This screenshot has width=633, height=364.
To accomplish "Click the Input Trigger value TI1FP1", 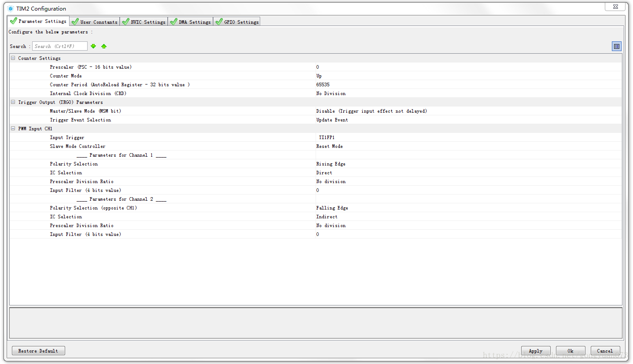I will point(327,137).
